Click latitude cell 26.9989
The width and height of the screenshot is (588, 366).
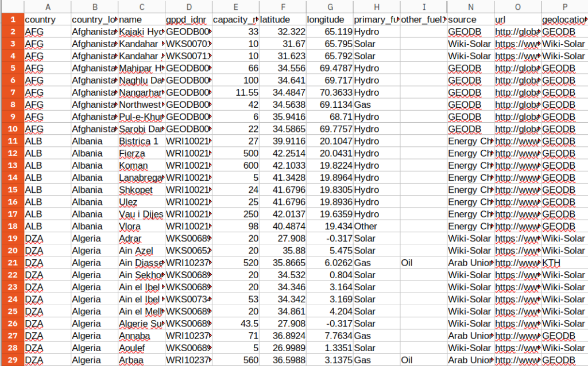point(283,348)
